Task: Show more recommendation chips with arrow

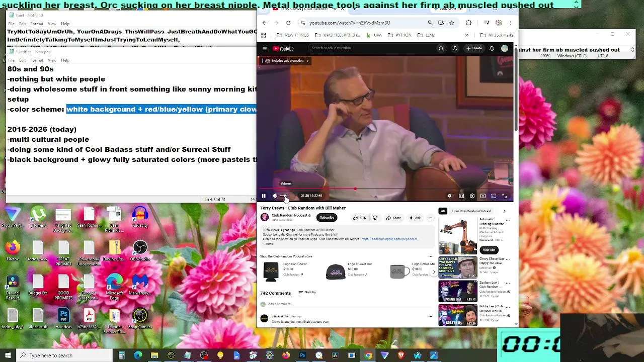Action: tap(504, 211)
